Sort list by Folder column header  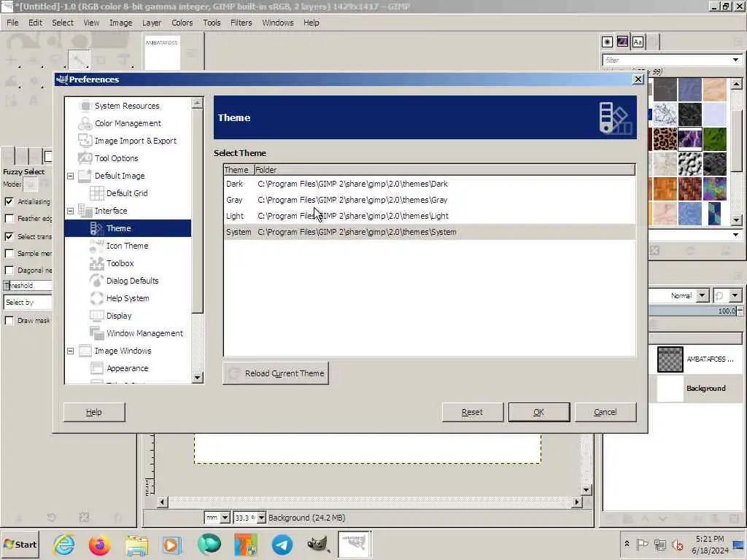pyautogui.click(x=444, y=170)
